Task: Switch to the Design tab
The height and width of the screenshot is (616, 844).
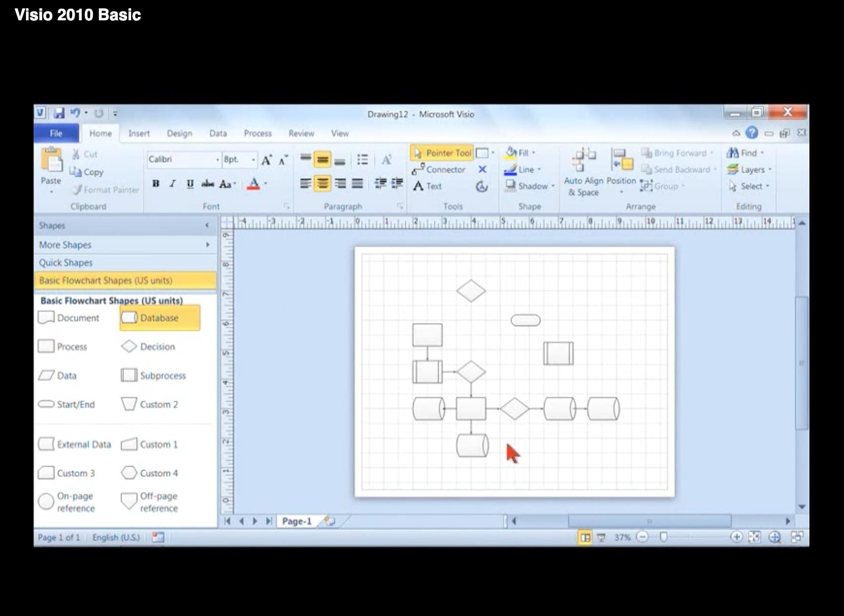Action: click(179, 133)
